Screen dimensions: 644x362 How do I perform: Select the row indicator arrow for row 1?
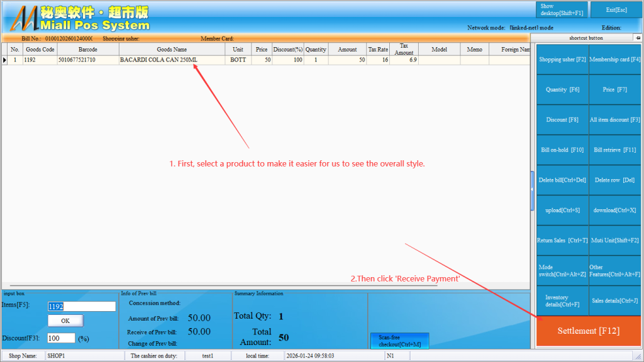pos(5,60)
